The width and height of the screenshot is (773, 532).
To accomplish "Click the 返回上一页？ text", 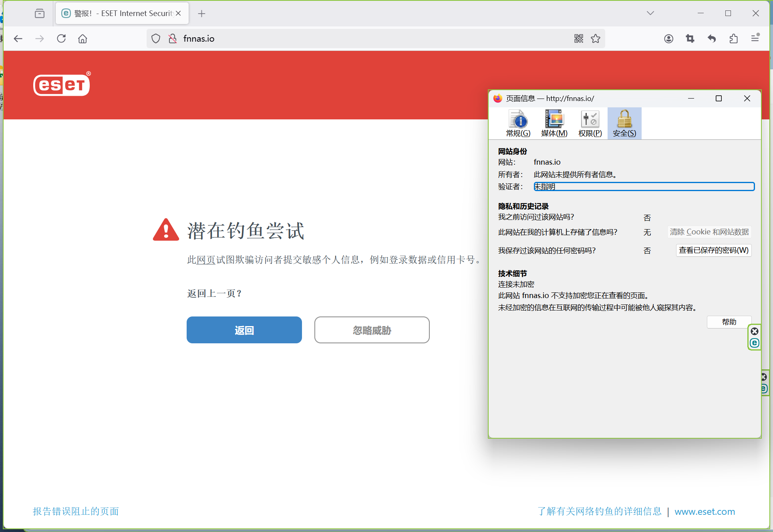I will click(215, 293).
